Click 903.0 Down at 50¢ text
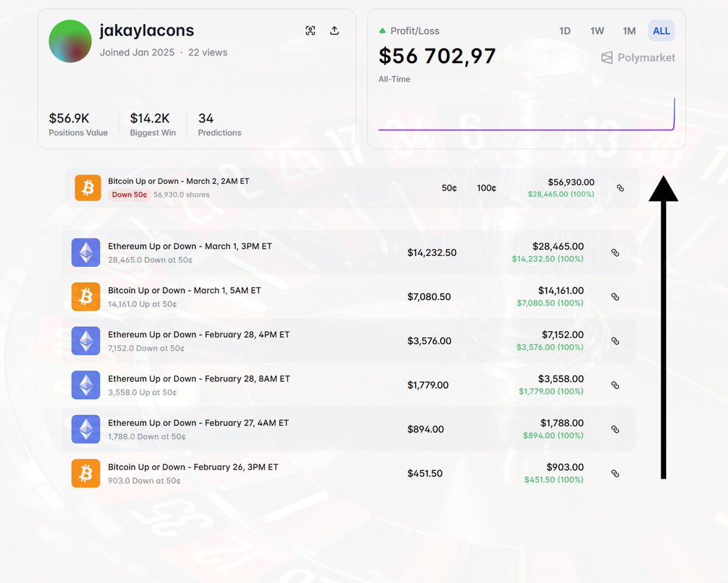Viewport: 728px width, 583px height. 144,480
